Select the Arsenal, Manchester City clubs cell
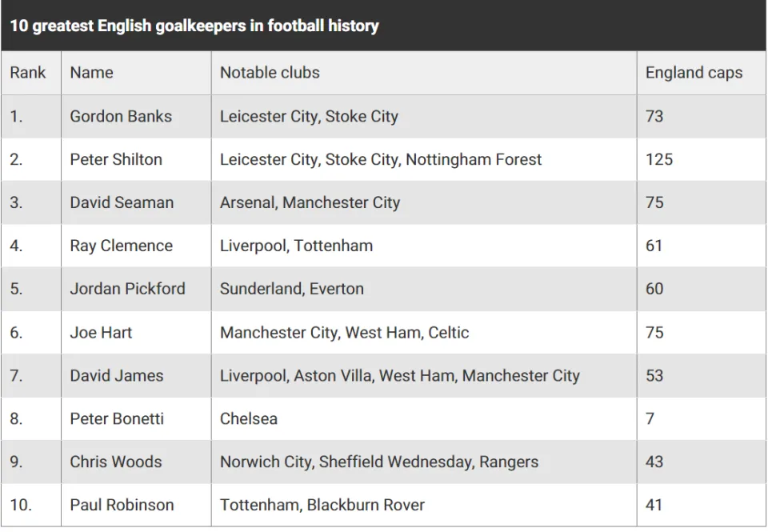Image resolution: width=768 pixels, height=532 pixels. pyautogui.click(x=424, y=203)
